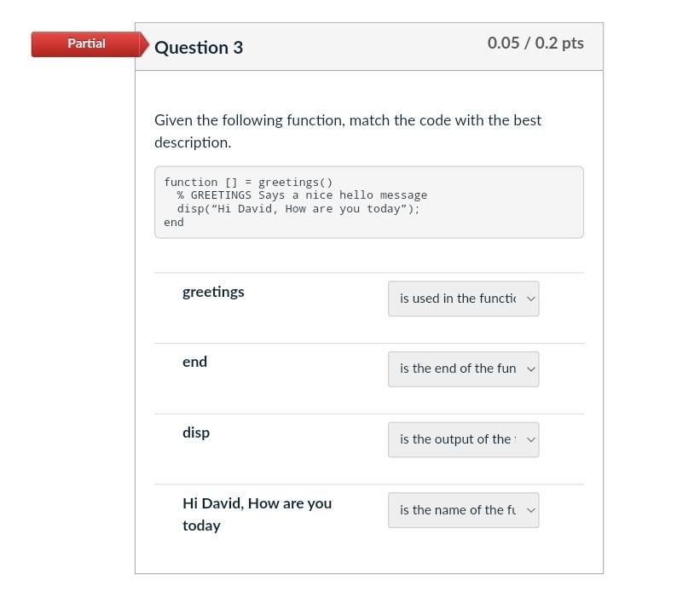The height and width of the screenshot is (604, 700).
Task: Click the 'greetings' match label
Action: [213, 292]
